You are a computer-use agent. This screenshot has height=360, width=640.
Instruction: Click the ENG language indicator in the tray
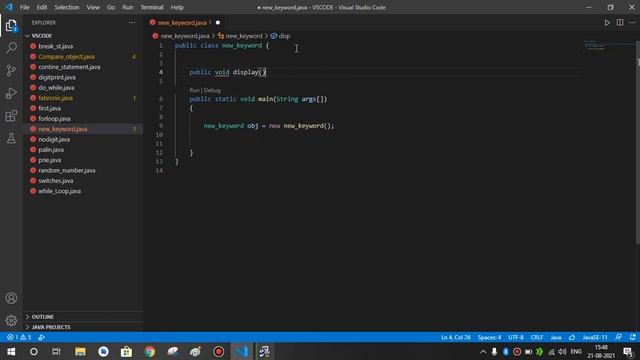(x=576, y=351)
